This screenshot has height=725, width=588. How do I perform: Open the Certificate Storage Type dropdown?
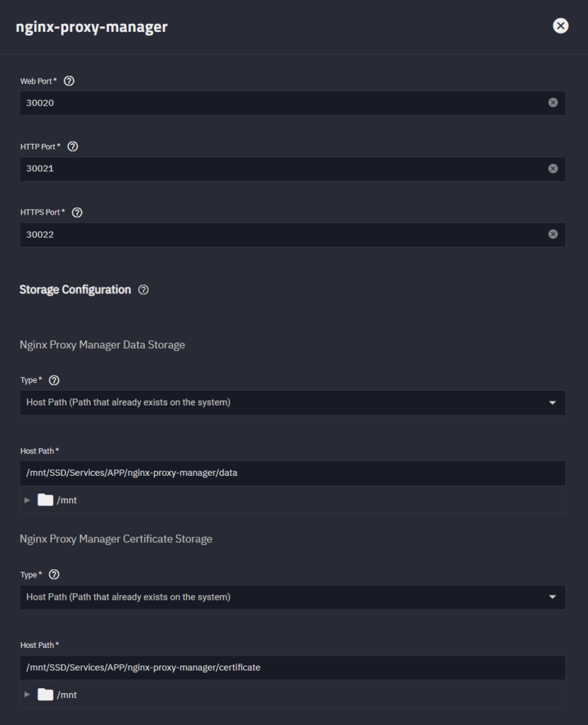tap(554, 597)
